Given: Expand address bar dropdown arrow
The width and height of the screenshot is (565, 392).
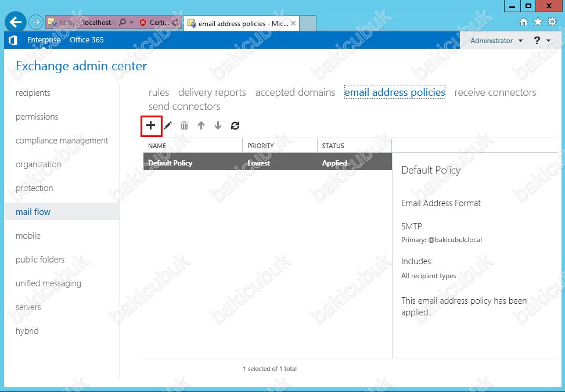Looking at the screenshot, I should [x=131, y=22].
